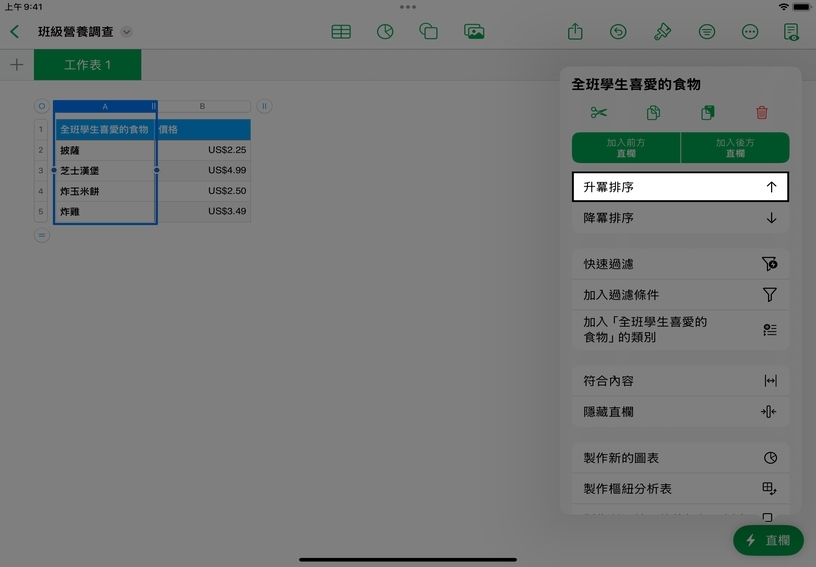Viewport: 816px width, 567px height.
Task: Tap the paste icon in column menu
Action: (708, 113)
